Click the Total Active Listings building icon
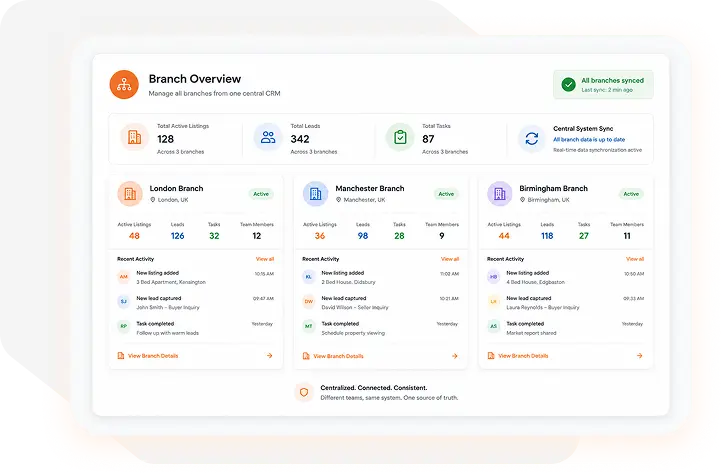Screen dimensions: 722x474 [134, 137]
